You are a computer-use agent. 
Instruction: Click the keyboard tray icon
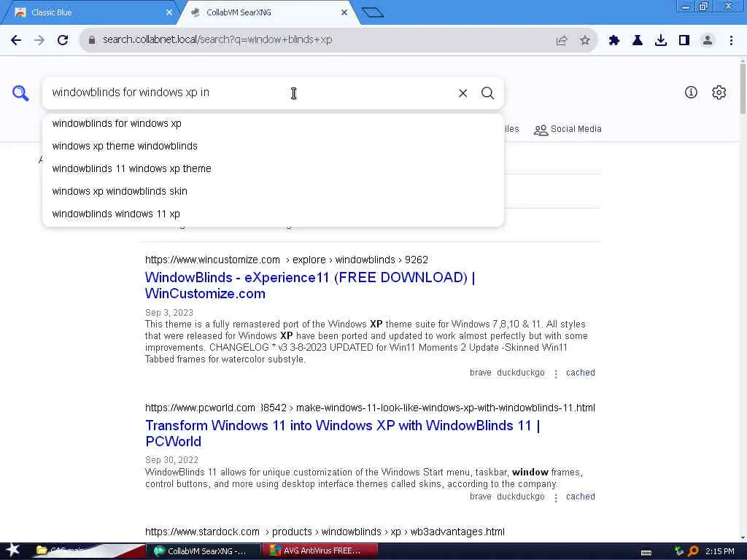(x=646, y=553)
